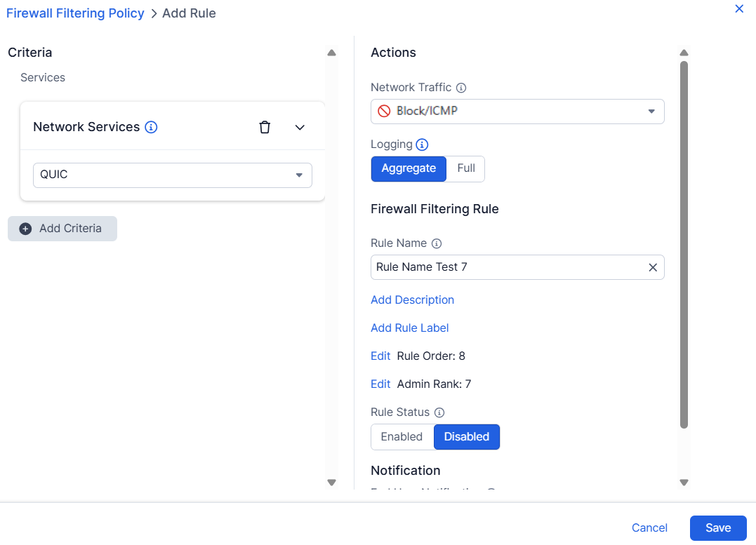The image size is (756, 545).
Task: Click Add Rule Label link
Action: point(409,328)
